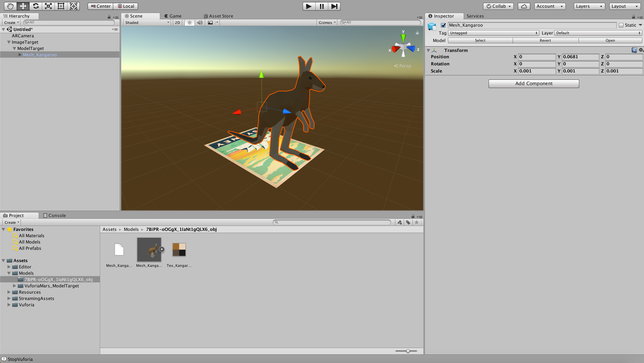The width and height of the screenshot is (644, 363).
Task: Open the cloud services button
Action: [x=524, y=6]
